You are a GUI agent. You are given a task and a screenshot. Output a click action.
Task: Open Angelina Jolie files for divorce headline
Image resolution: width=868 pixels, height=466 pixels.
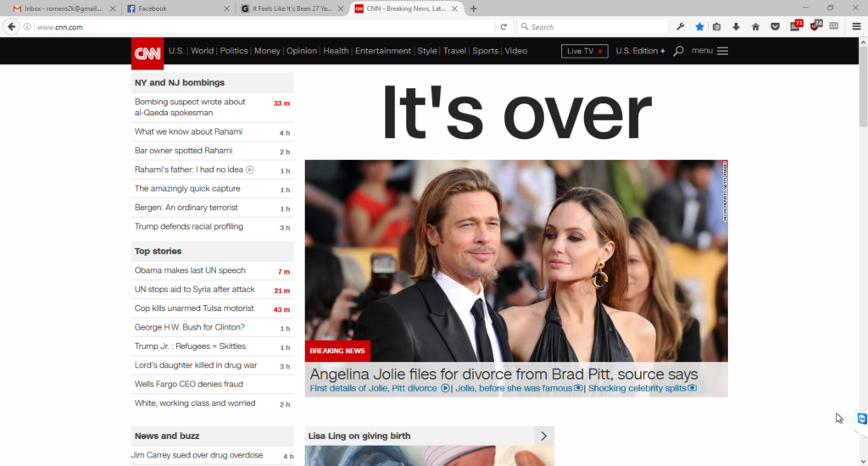click(x=504, y=374)
